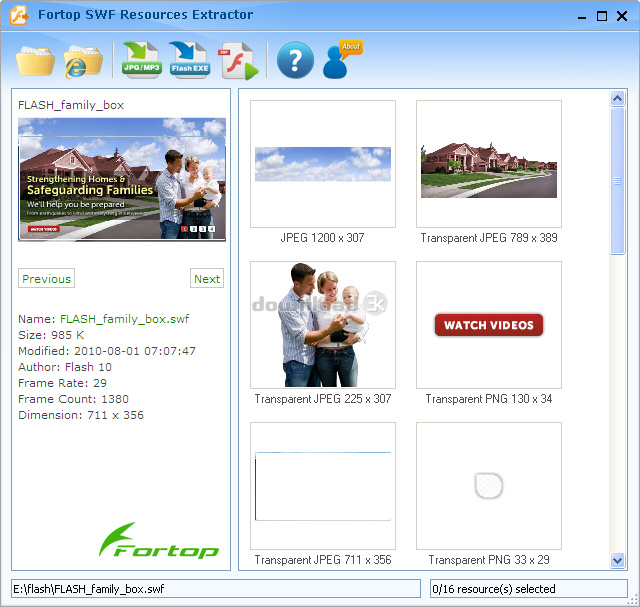Click the JPG/MP3 export resources icon
640x607 pixels.
pos(141,61)
